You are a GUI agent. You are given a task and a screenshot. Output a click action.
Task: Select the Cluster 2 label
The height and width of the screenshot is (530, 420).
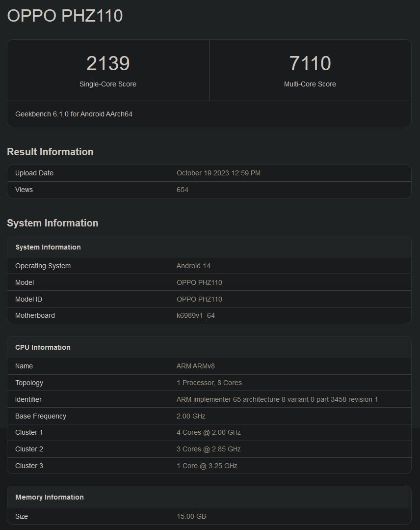click(x=29, y=449)
